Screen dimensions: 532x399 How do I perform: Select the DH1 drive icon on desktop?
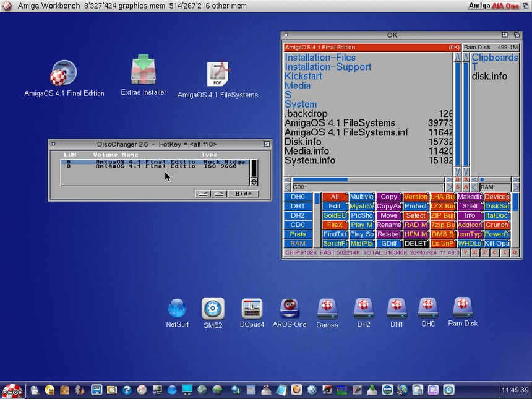coord(397,309)
